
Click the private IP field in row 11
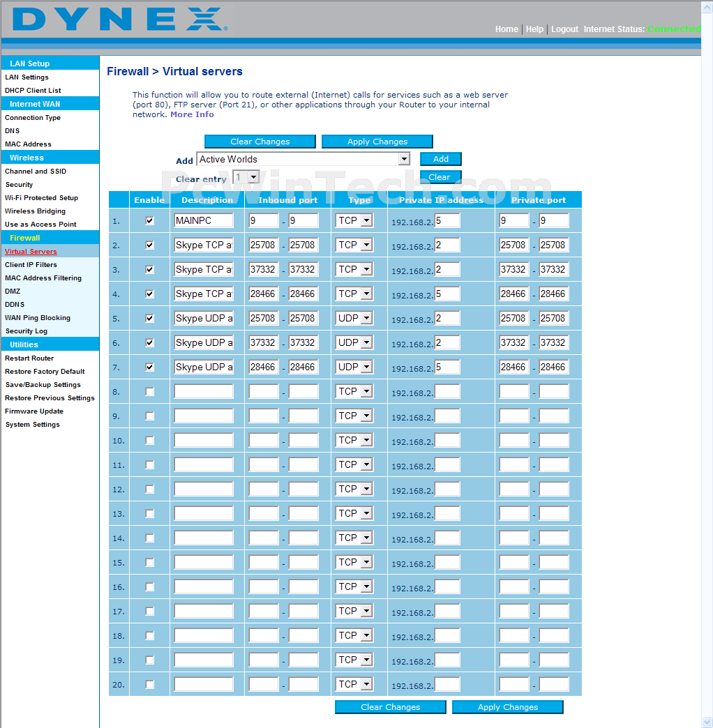click(x=447, y=464)
